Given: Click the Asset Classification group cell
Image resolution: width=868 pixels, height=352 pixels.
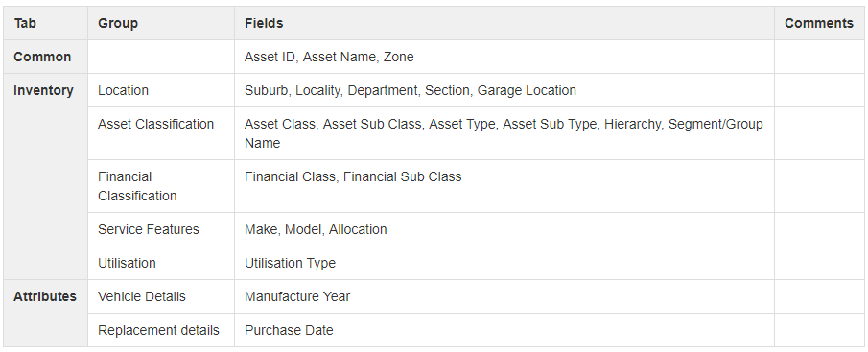Looking at the screenshot, I should point(161,133).
